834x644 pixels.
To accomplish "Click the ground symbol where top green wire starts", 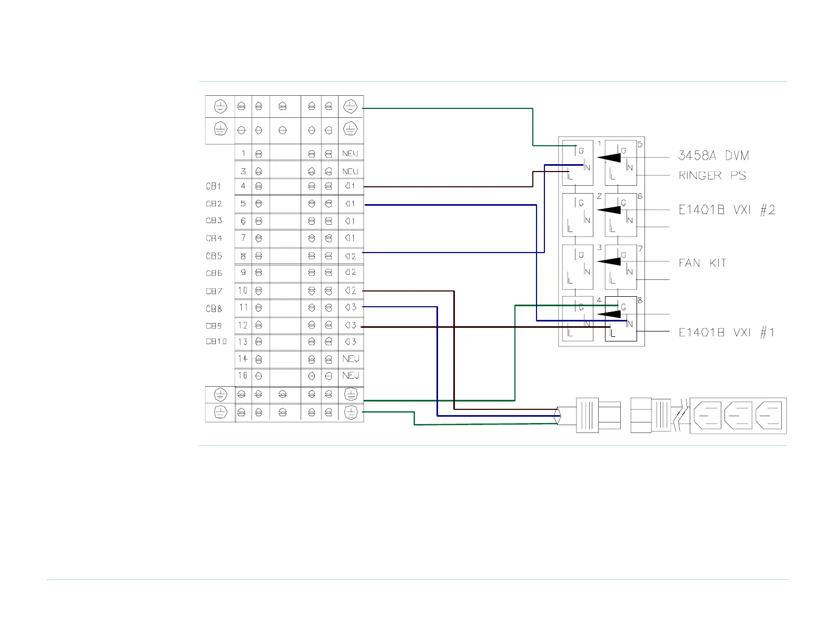I will (x=350, y=107).
